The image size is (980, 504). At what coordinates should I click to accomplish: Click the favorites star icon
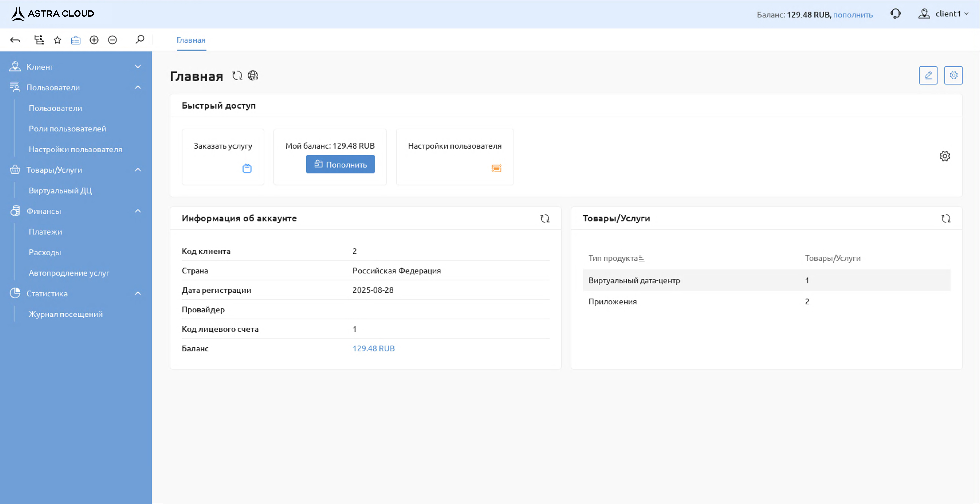point(57,40)
